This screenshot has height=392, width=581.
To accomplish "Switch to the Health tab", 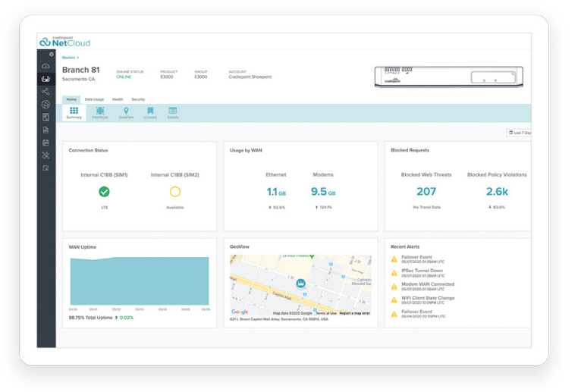I will point(118,99).
